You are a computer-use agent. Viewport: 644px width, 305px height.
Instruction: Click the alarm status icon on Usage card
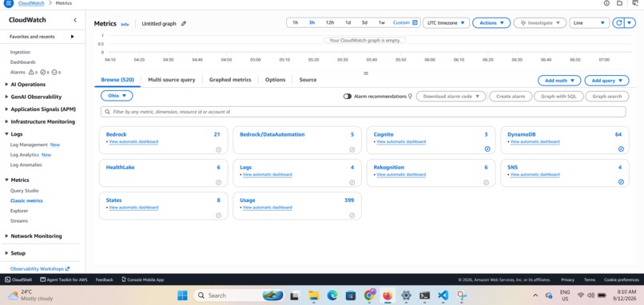[352, 215]
